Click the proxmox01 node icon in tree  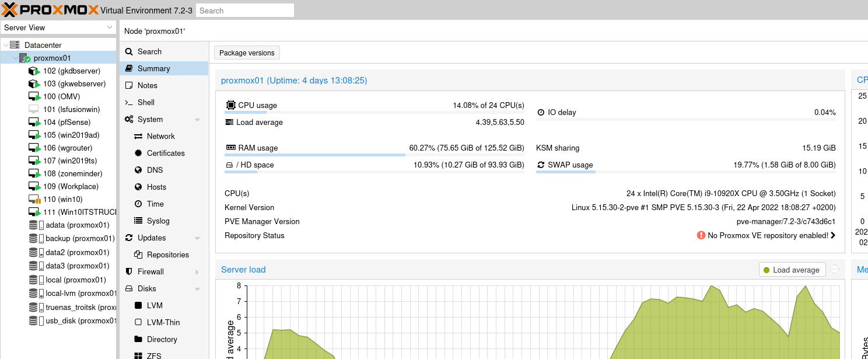click(x=24, y=58)
